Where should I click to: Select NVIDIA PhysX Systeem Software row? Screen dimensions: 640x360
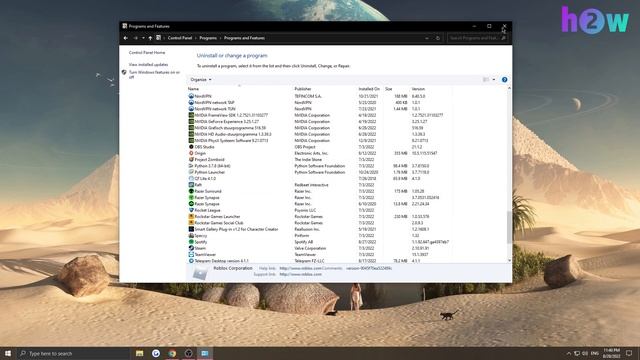(319, 140)
